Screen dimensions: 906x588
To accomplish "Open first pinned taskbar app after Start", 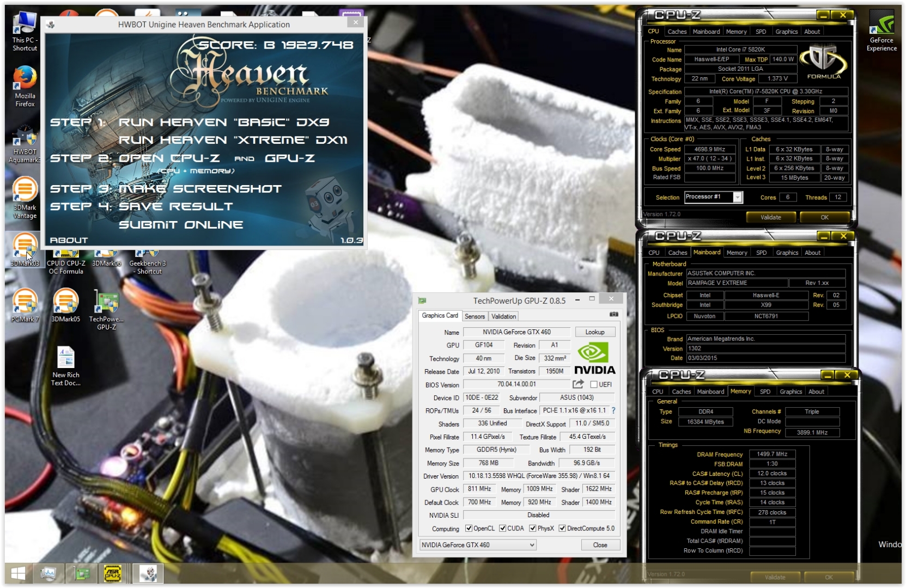I will click(x=48, y=573).
